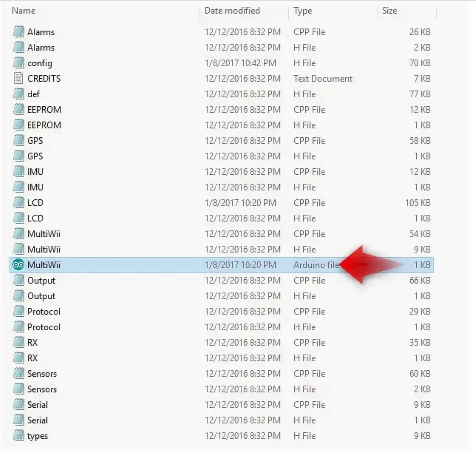Viewport: 476px width, 454px height.
Task: Click the LCD name in the 105 KB row
Action: (x=35, y=202)
